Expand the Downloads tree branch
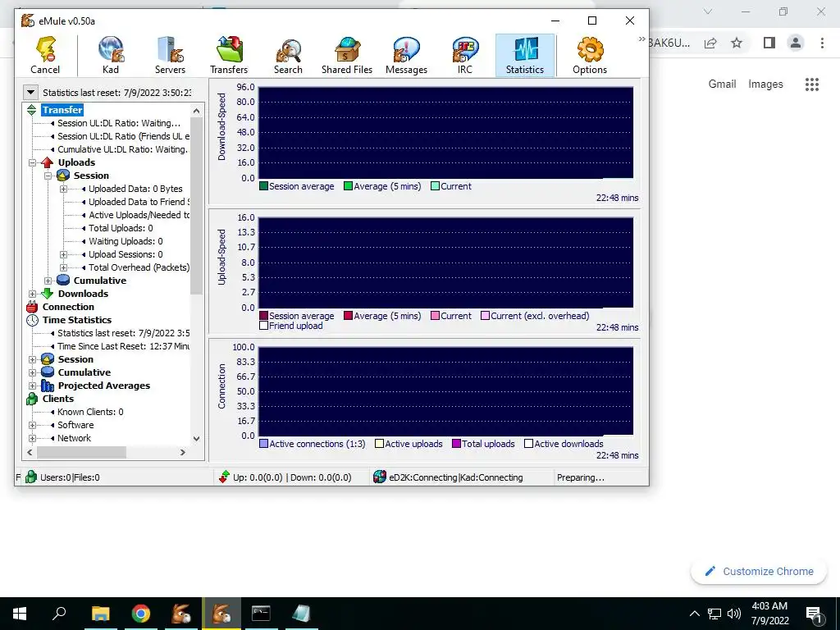The width and height of the screenshot is (840, 630). coord(32,294)
